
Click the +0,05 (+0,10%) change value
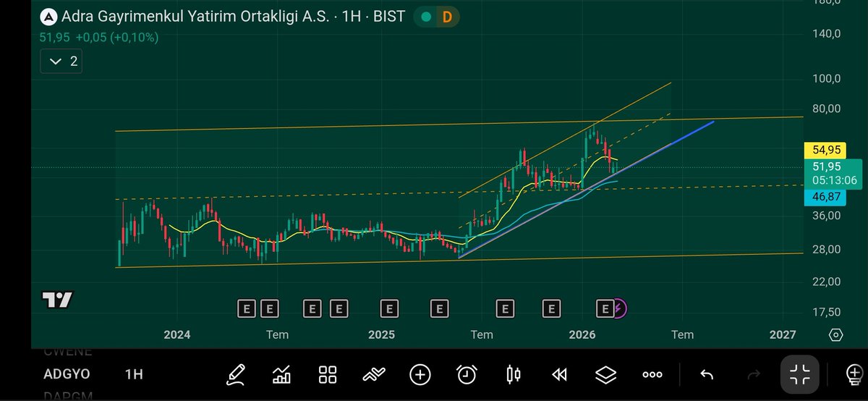(116, 38)
